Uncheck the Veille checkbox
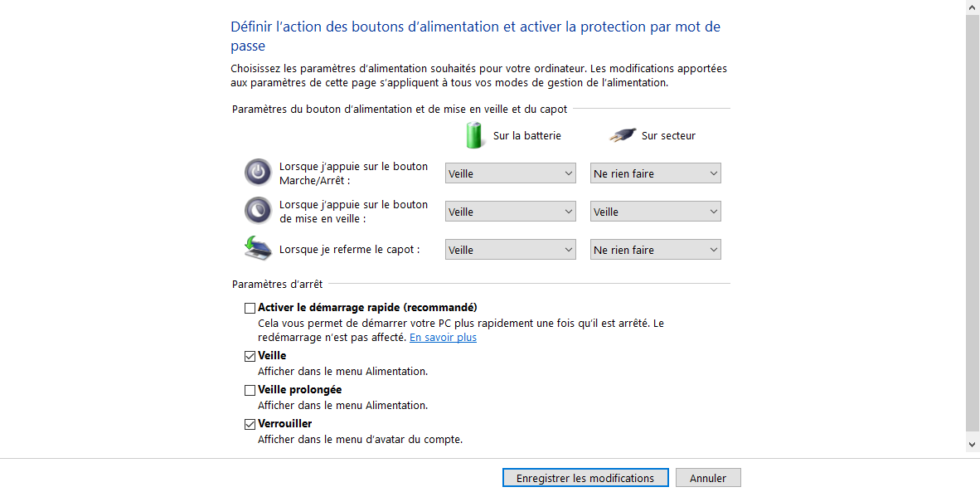980x497 pixels. click(250, 356)
